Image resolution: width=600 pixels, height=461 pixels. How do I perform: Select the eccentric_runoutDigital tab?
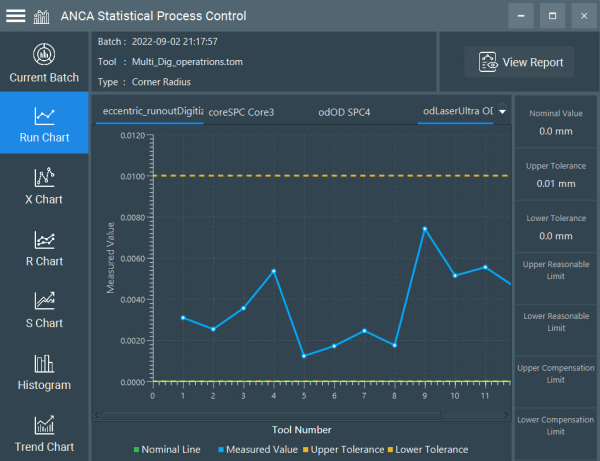point(150,112)
